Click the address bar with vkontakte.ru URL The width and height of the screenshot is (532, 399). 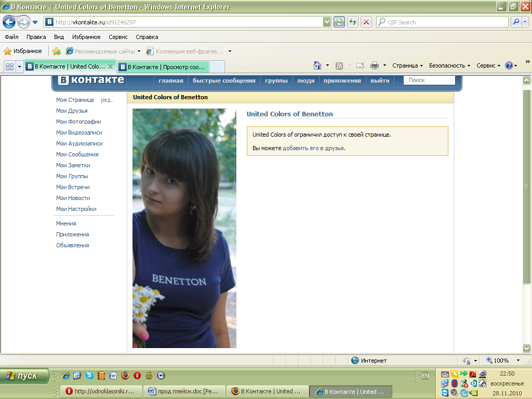point(183,22)
